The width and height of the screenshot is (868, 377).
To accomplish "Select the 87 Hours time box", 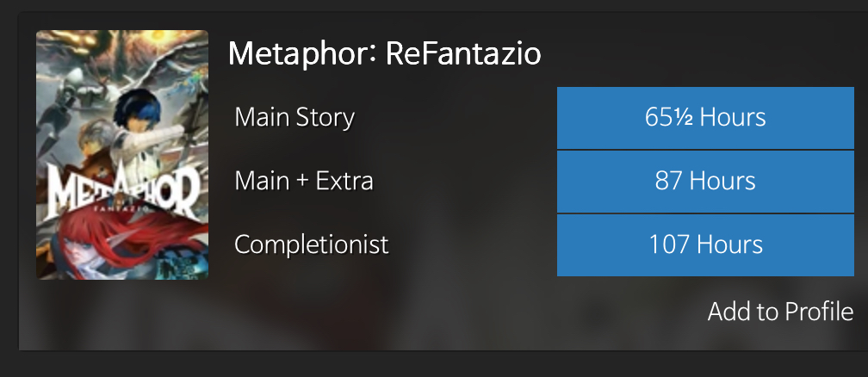I will pos(705,182).
